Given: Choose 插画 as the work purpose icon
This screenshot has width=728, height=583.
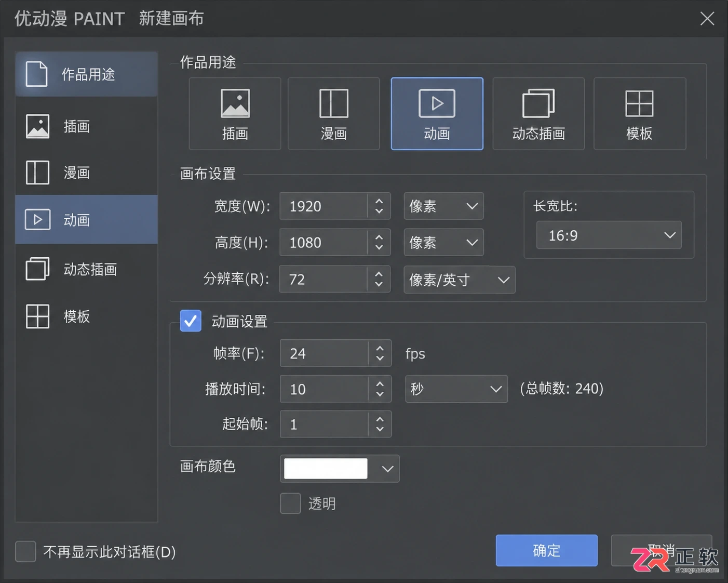Looking at the screenshot, I should tap(235, 114).
